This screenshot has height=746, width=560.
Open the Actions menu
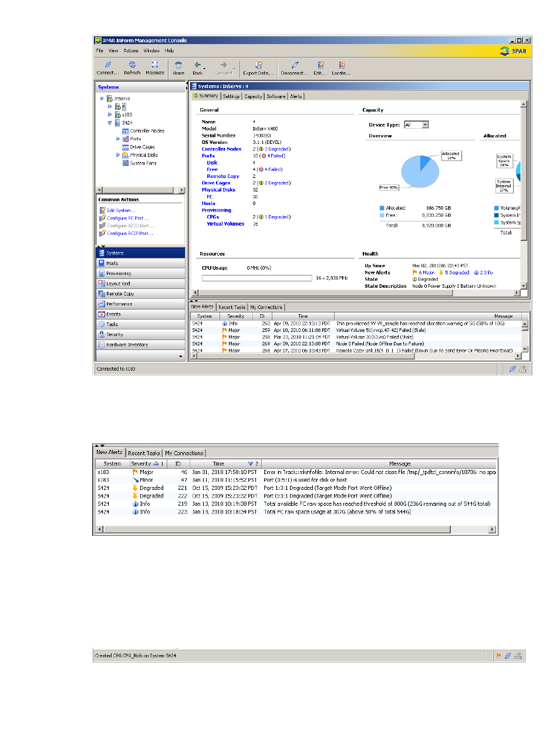point(131,51)
